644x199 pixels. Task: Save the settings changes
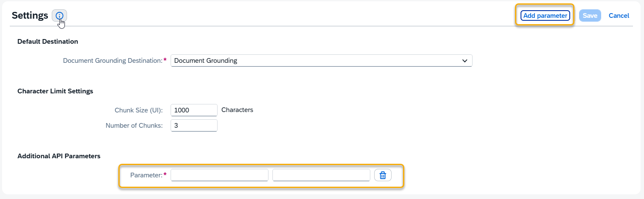click(x=590, y=16)
